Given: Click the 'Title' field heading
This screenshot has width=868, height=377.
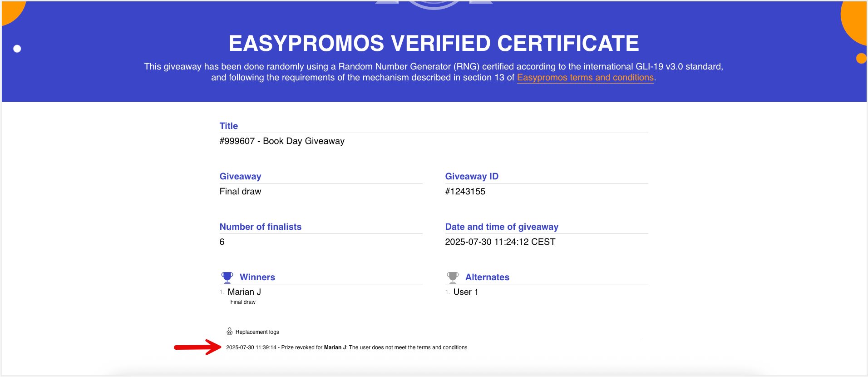Looking at the screenshot, I should tap(229, 126).
